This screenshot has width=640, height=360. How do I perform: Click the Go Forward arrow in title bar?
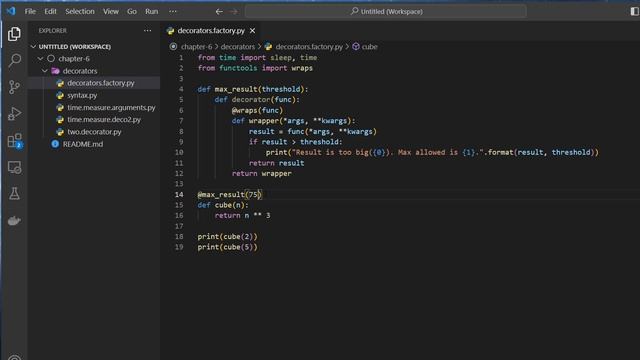(x=233, y=11)
